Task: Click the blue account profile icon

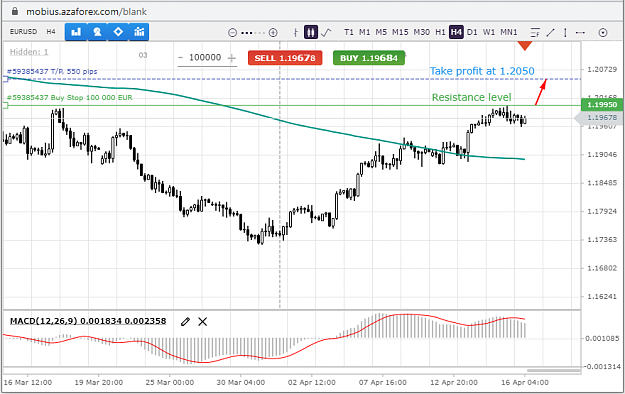Action: pos(97,32)
